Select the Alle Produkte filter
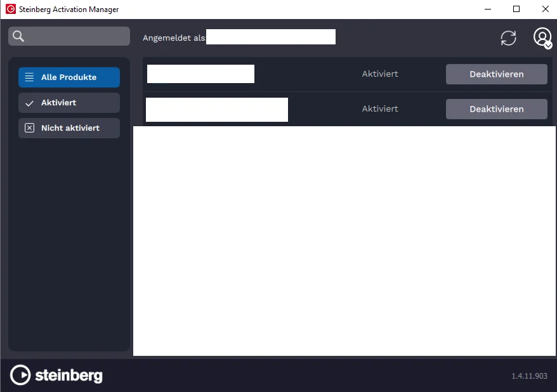 click(69, 77)
